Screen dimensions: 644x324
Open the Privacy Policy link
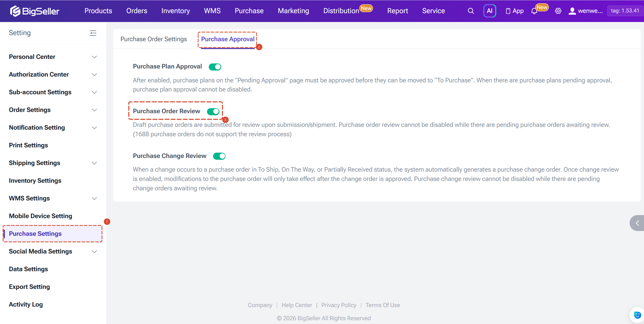[x=339, y=305]
